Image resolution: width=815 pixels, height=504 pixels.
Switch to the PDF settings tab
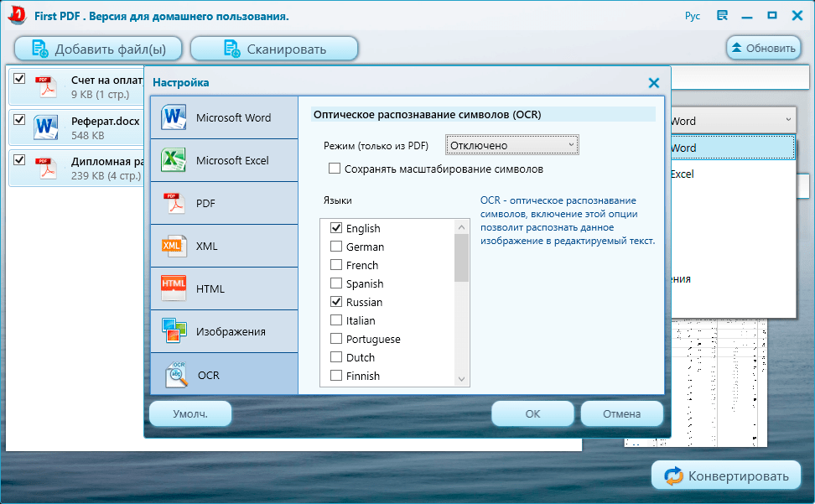pyautogui.click(x=224, y=203)
